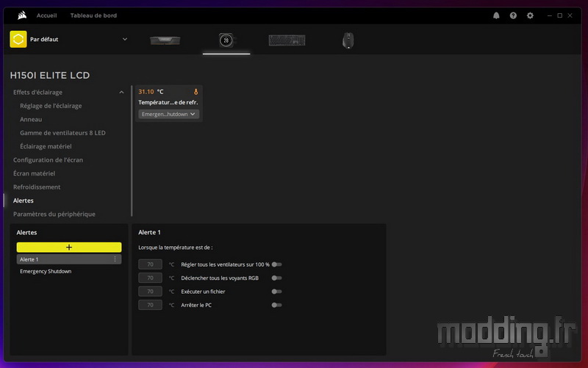Viewport: 588px width, 368px height.
Task: Select the RAM memory module device
Action: click(x=165, y=40)
